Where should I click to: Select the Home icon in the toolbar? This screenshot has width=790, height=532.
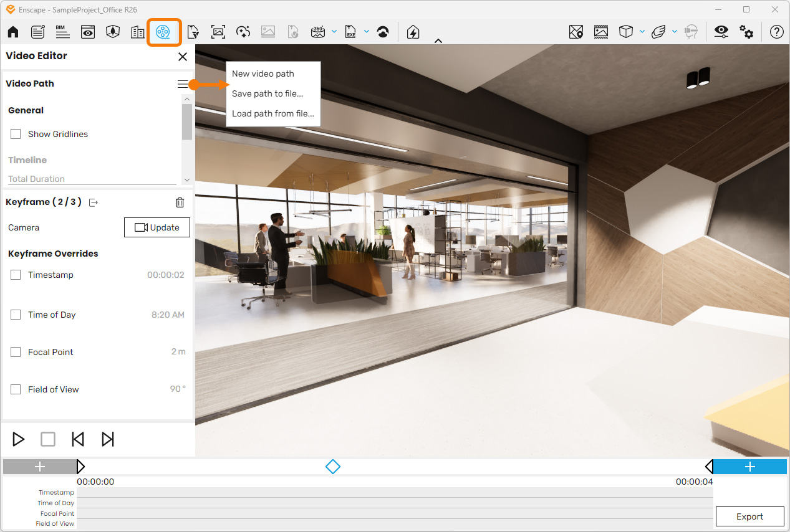[12, 31]
